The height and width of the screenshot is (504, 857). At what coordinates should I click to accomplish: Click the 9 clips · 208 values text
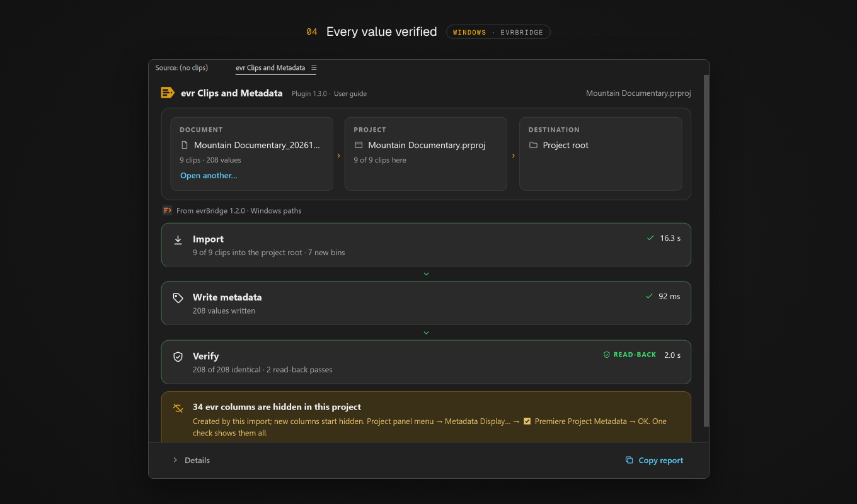click(x=210, y=160)
